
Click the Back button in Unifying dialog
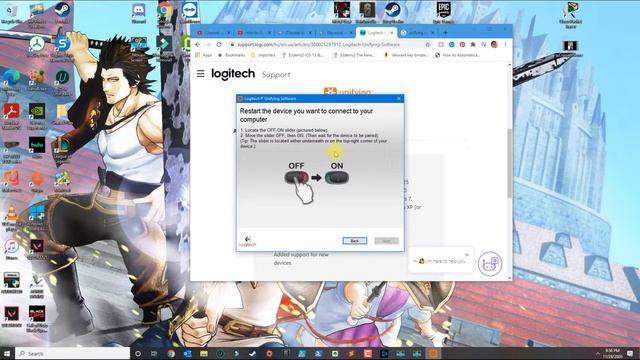click(x=354, y=241)
